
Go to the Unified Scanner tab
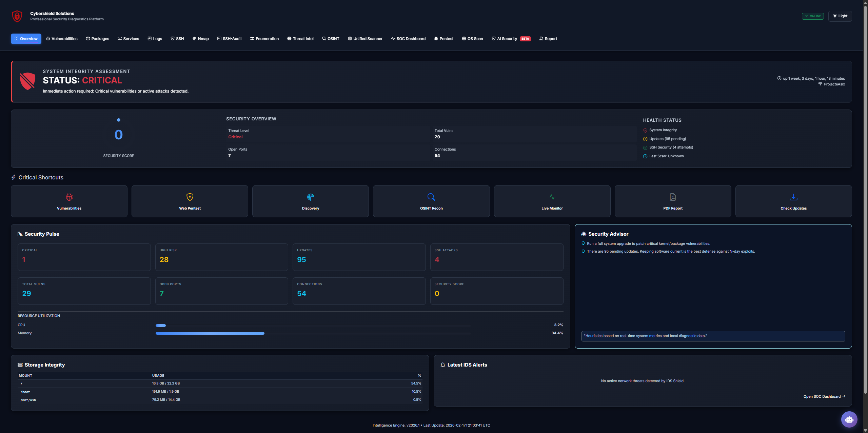(365, 39)
